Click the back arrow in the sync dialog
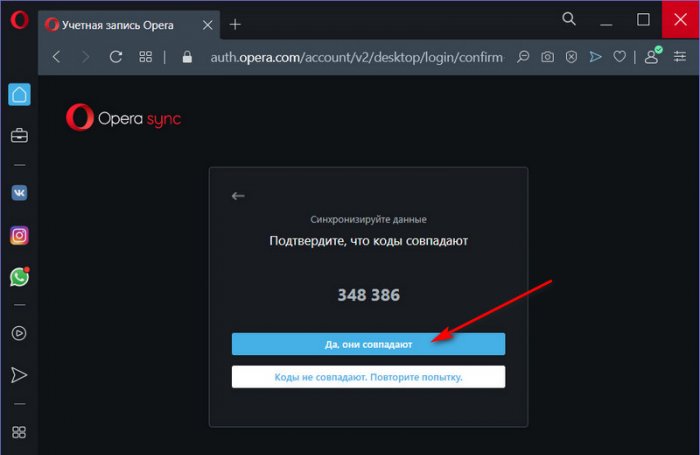 tap(238, 196)
